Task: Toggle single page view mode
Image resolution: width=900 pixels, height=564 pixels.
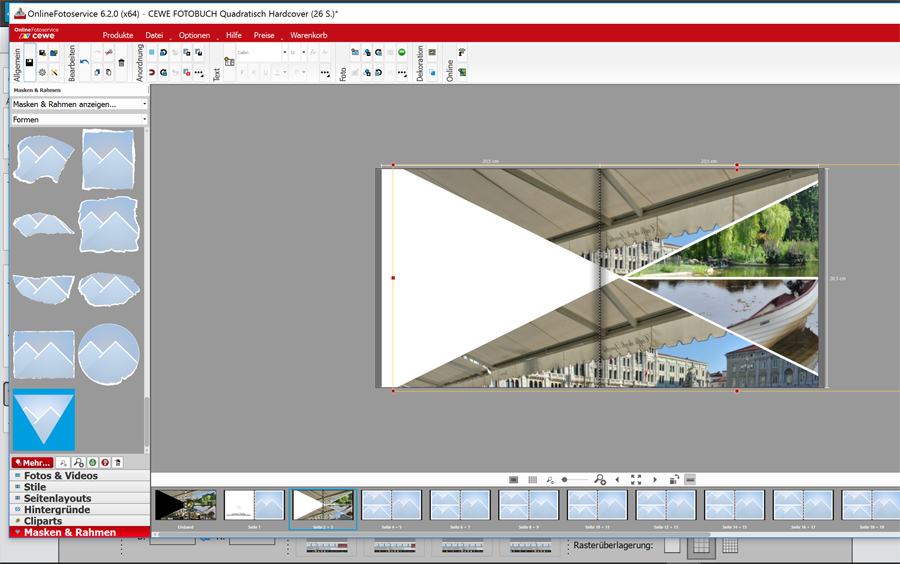Action: point(513,480)
